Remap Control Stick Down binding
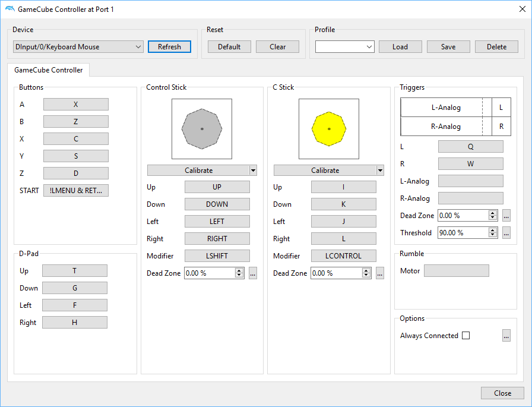Image resolution: width=532 pixels, height=407 pixels. click(217, 204)
